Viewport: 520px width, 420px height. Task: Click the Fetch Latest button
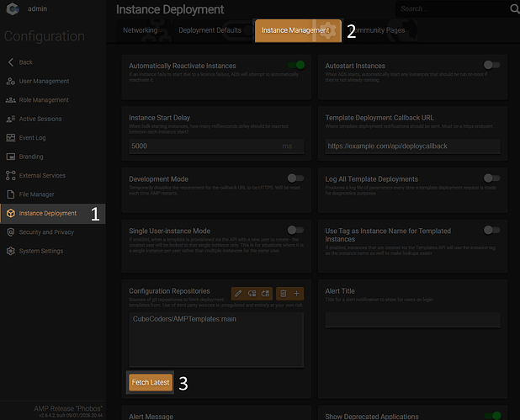[151, 382]
